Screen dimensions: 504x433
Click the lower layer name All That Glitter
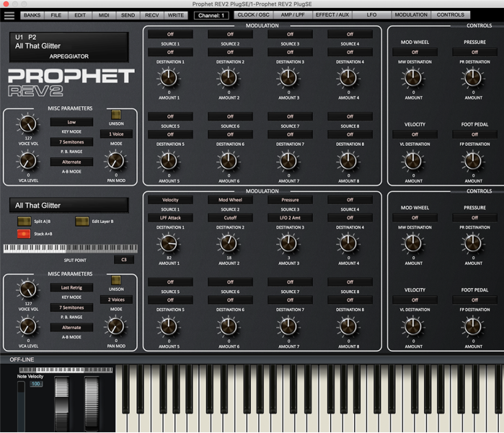pos(69,205)
